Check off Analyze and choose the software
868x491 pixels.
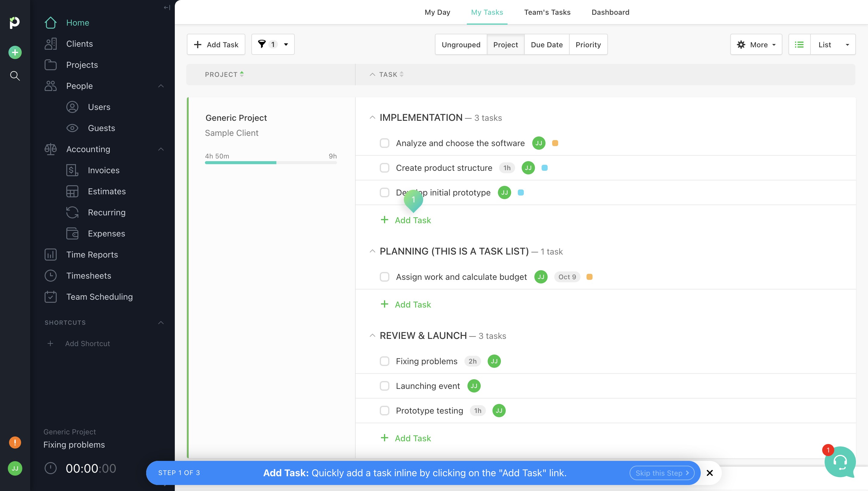tap(384, 143)
